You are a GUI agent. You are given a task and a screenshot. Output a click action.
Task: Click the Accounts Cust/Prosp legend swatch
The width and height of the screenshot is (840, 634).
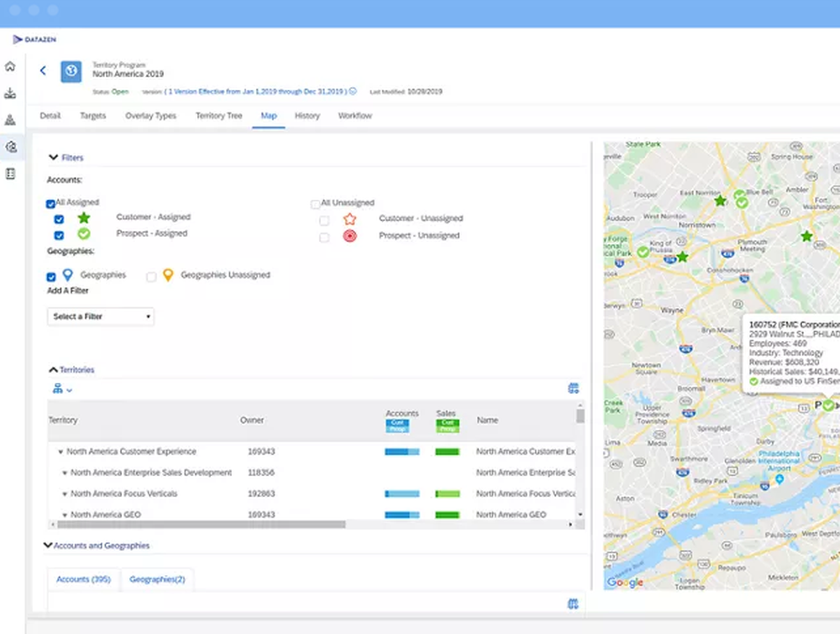point(397,426)
